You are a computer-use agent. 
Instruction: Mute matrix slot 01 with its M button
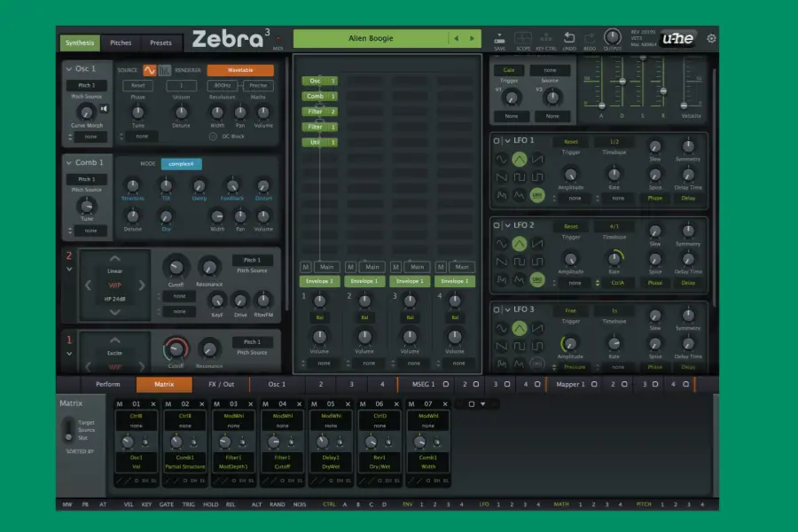tap(120, 404)
